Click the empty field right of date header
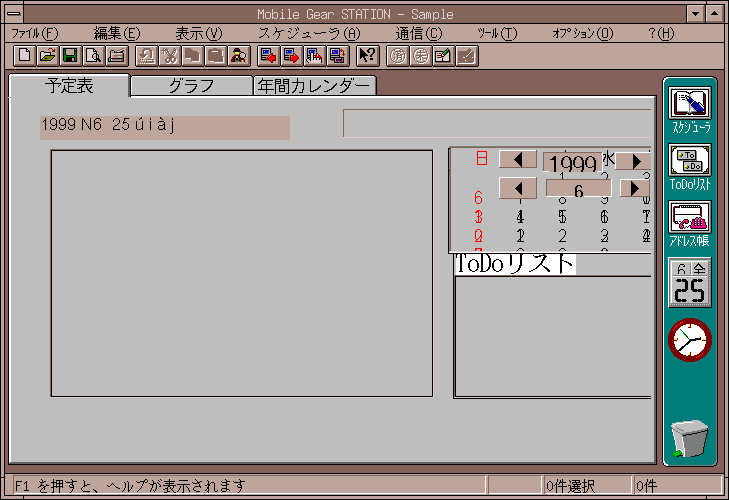 (x=497, y=123)
